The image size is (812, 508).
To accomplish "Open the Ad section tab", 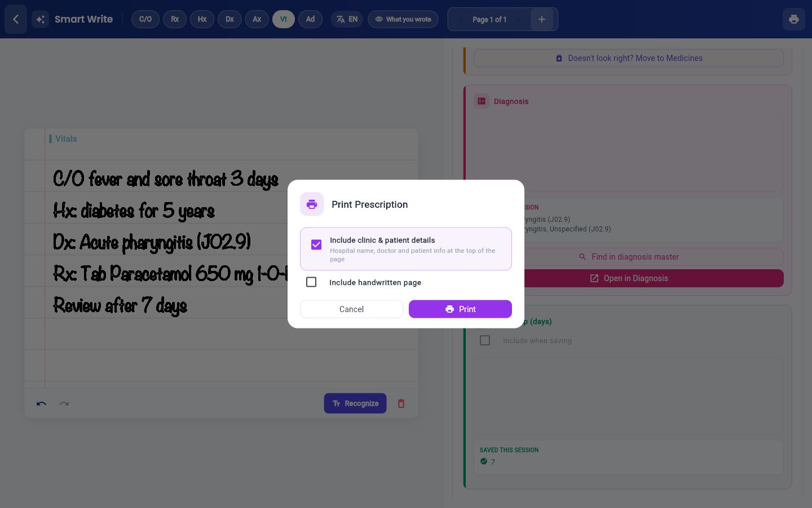I will (310, 19).
